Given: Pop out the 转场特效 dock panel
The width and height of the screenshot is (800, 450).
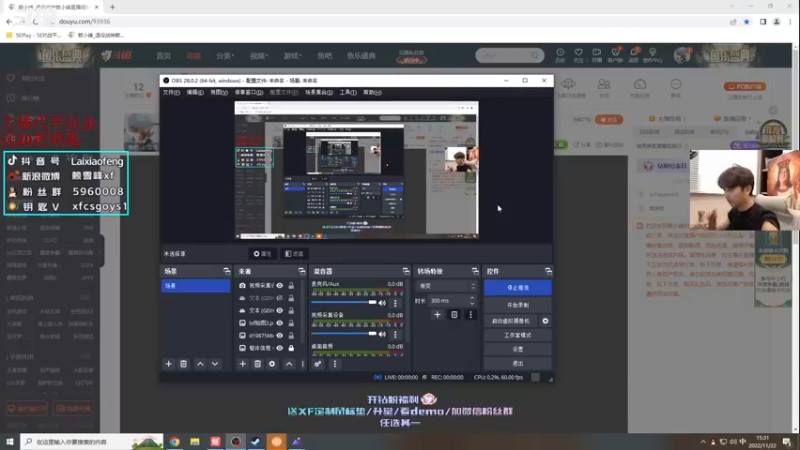Looking at the screenshot, I should click(475, 271).
